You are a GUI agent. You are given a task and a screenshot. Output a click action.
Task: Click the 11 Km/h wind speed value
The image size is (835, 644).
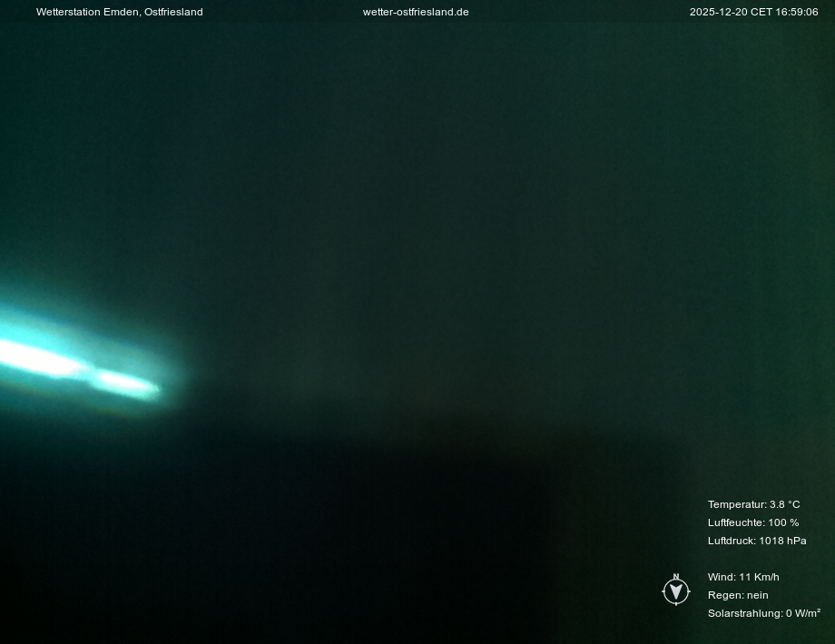760,577
